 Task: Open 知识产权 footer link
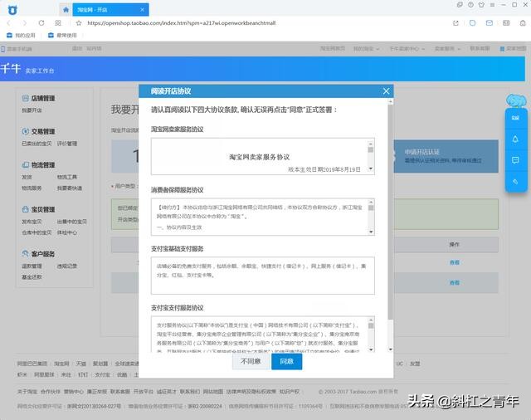click(x=290, y=392)
